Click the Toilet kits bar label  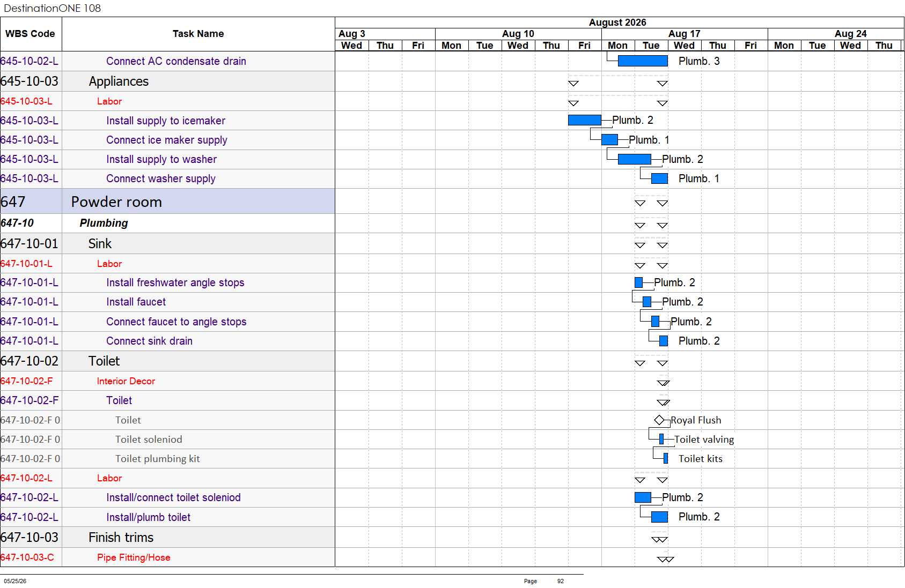[701, 458]
